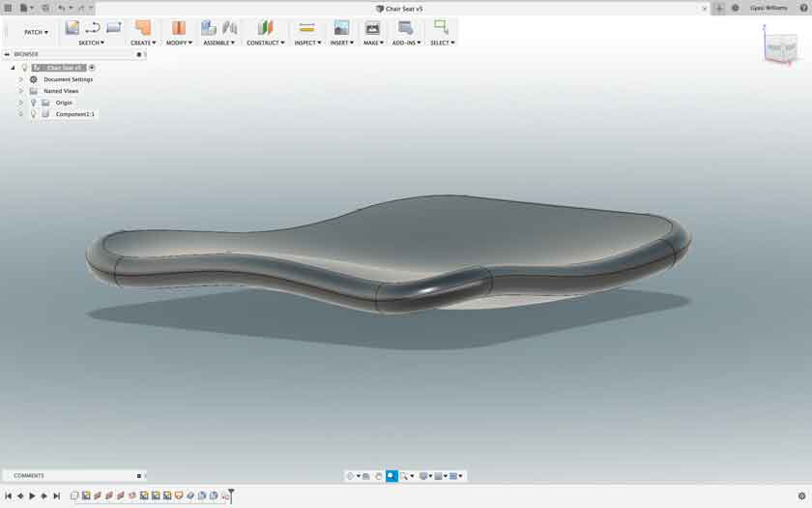Viewport: 812px width, 508px height.
Task: Activate the Pan hand tool
Action: [x=379, y=476]
